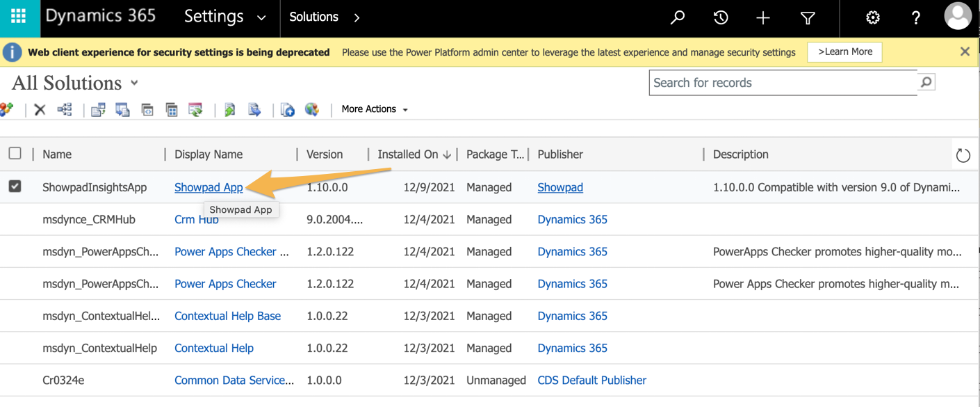Image resolution: width=980 pixels, height=407 pixels.
Task: Sort by Publisher column header
Action: point(560,154)
